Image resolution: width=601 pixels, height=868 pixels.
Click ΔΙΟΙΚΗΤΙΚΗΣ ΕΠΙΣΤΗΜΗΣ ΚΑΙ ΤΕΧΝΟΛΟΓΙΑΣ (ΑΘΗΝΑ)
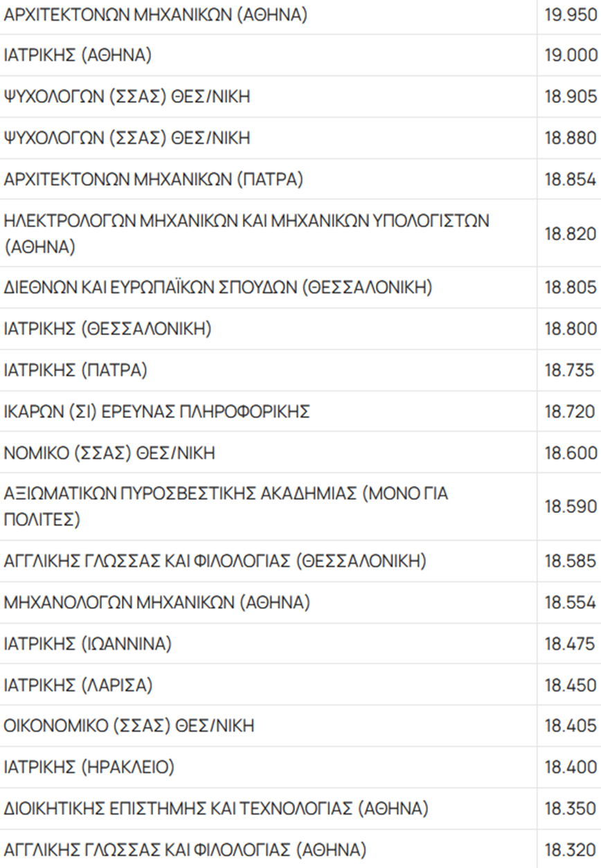click(x=216, y=808)
